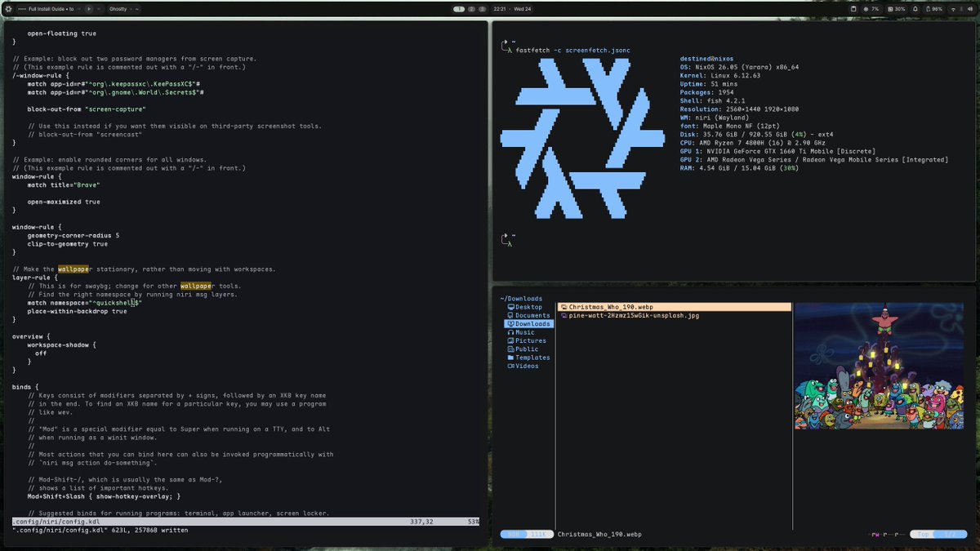Click 'match title="Brave"' line in editor

click(x=63, y=184)
